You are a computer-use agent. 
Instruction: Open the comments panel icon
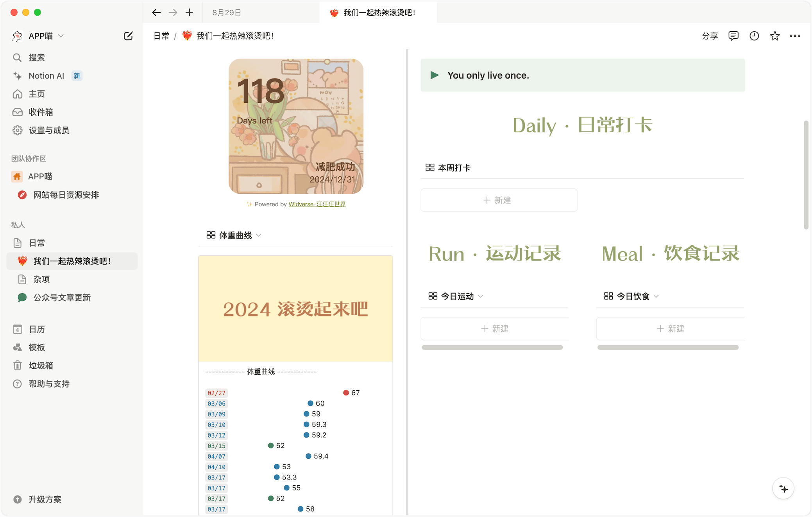pyautogui.click(x=733, y=36)
